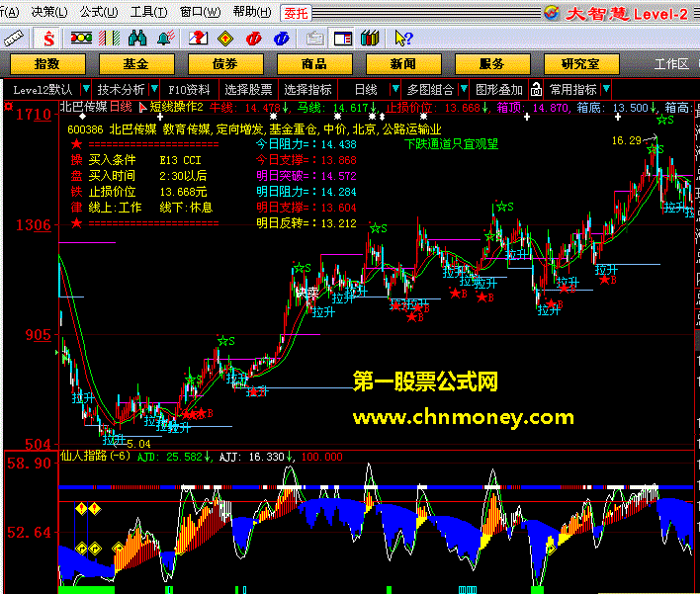
Task: Expand the 技术分析 dropdown arrow
Action: [x=154, y=89]
